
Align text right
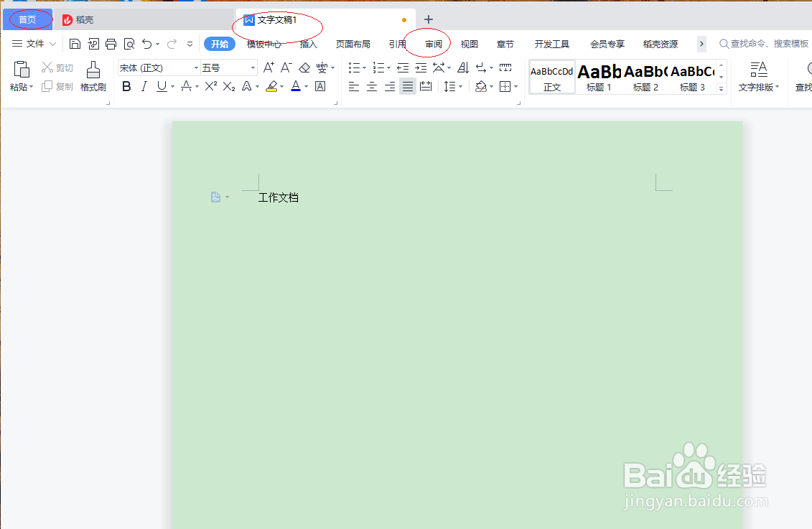(390, 86)
